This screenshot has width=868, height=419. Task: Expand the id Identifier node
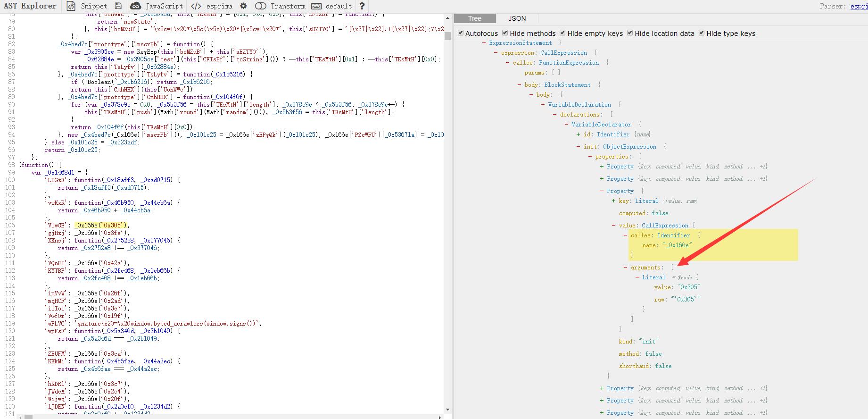tap(579, 134)
